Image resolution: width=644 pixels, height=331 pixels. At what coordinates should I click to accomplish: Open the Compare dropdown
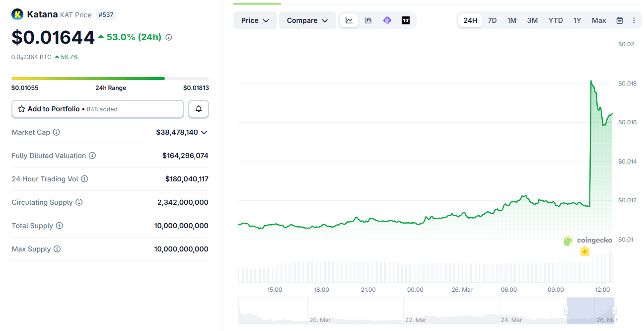307,20
